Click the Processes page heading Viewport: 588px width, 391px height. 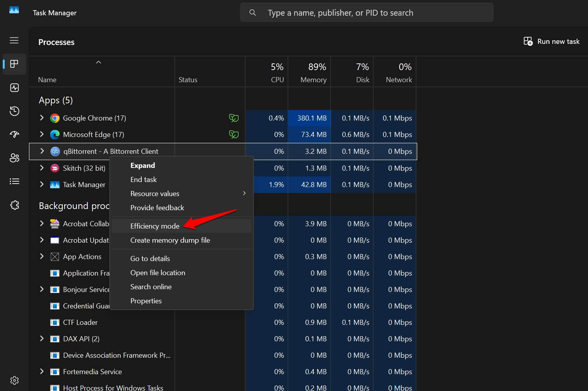tap(56, 42)
